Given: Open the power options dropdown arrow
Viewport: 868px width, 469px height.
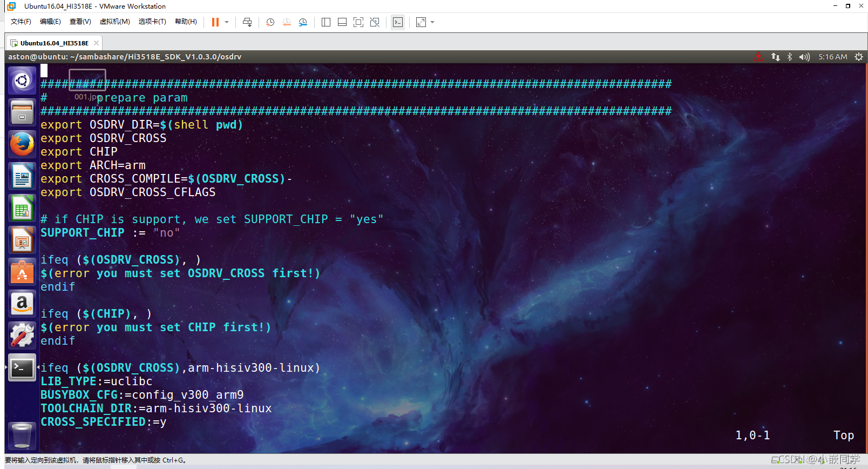Looking at the screenshot, I should click(x=227, y=22).
